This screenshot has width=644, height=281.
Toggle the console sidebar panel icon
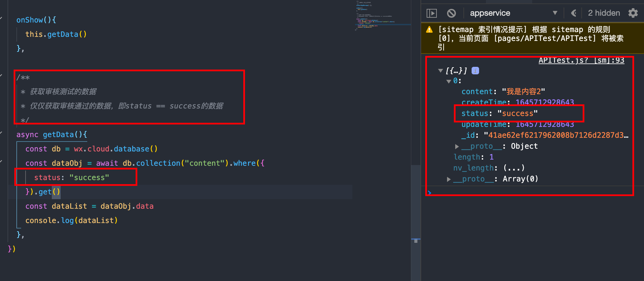pos(432,13)
